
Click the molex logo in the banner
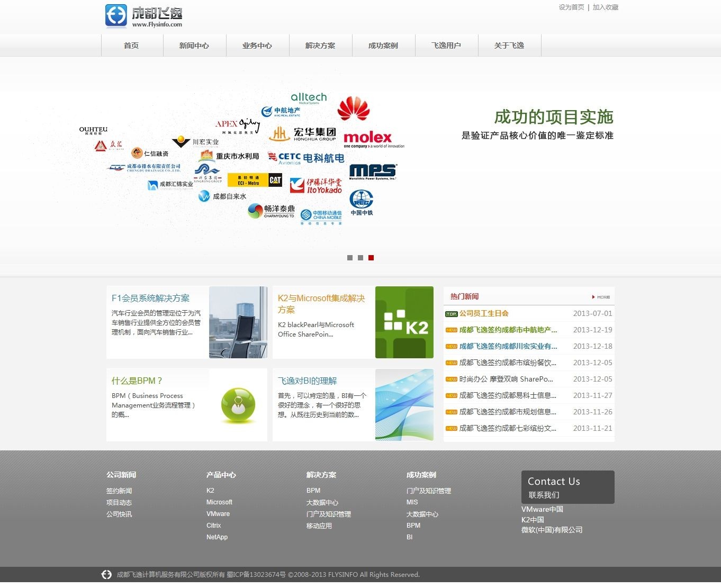tap(368, 138)
